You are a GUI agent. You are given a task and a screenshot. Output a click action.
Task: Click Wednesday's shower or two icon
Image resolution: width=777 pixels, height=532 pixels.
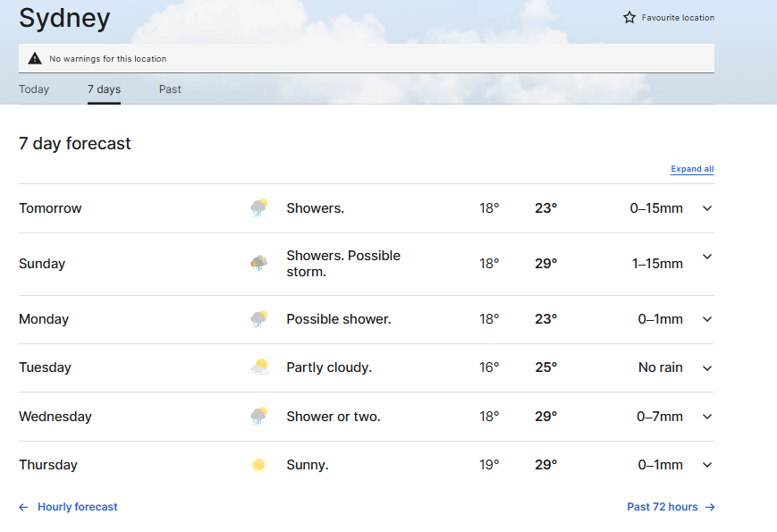click(x=258, y=417)
